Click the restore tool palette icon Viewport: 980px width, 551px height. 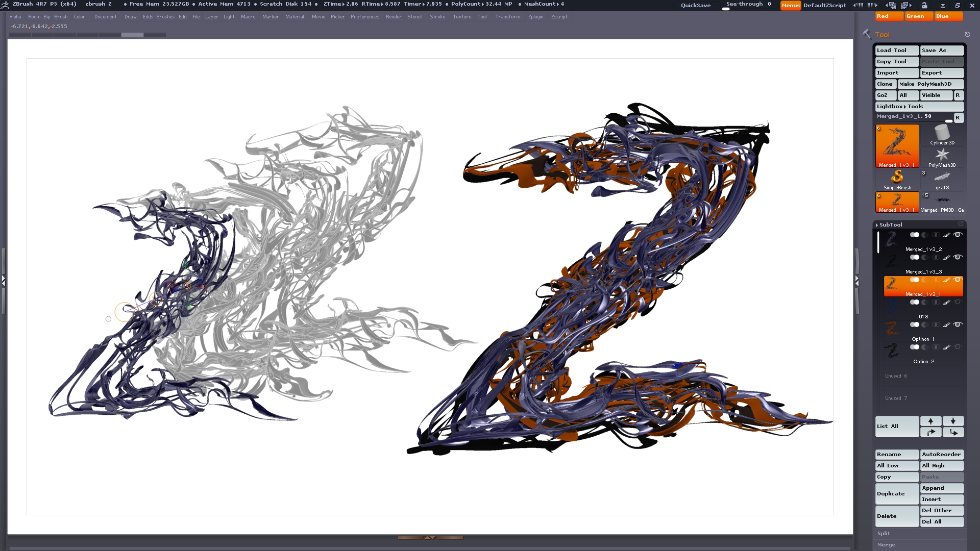(x=967, y=35)
